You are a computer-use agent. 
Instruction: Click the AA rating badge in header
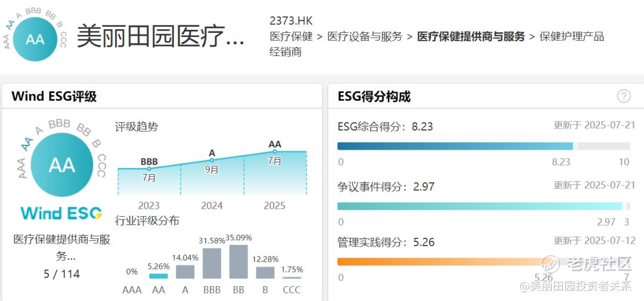35,39
